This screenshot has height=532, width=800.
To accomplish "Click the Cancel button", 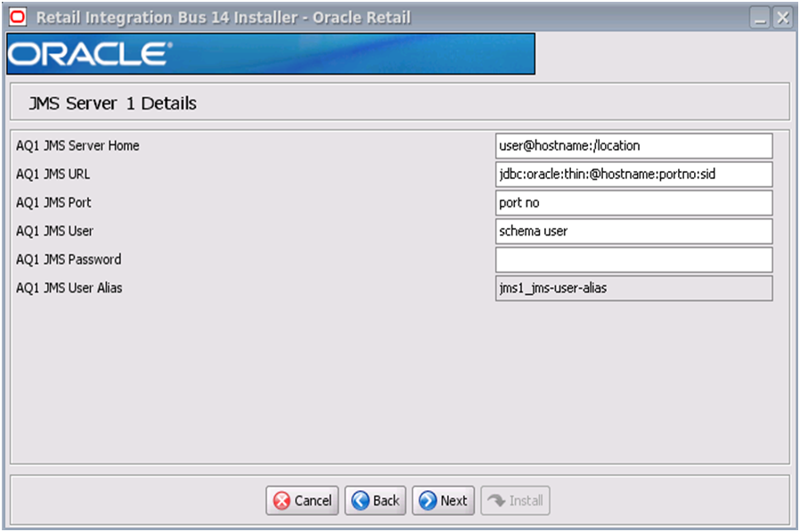I will 302,500.
